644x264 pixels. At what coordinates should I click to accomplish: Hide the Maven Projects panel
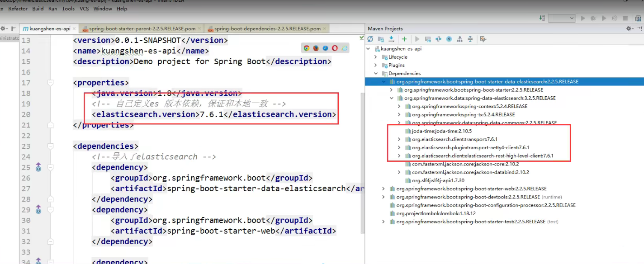(x=639, y=28)
